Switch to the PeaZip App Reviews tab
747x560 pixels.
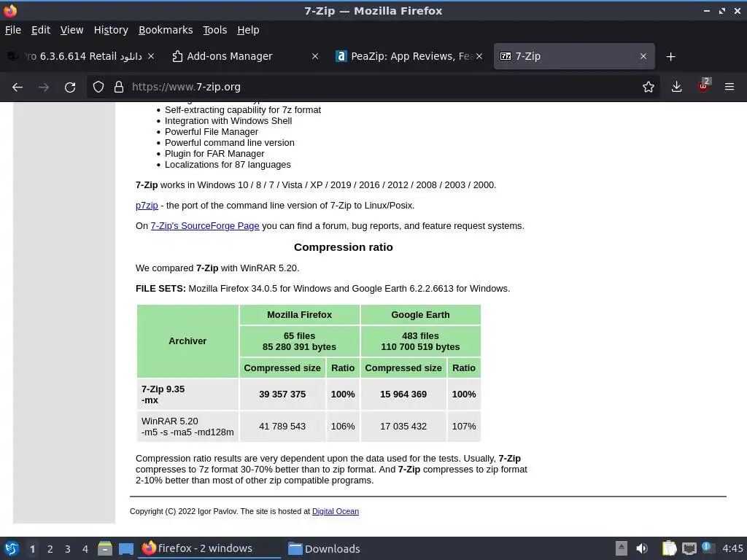[409, 56]
